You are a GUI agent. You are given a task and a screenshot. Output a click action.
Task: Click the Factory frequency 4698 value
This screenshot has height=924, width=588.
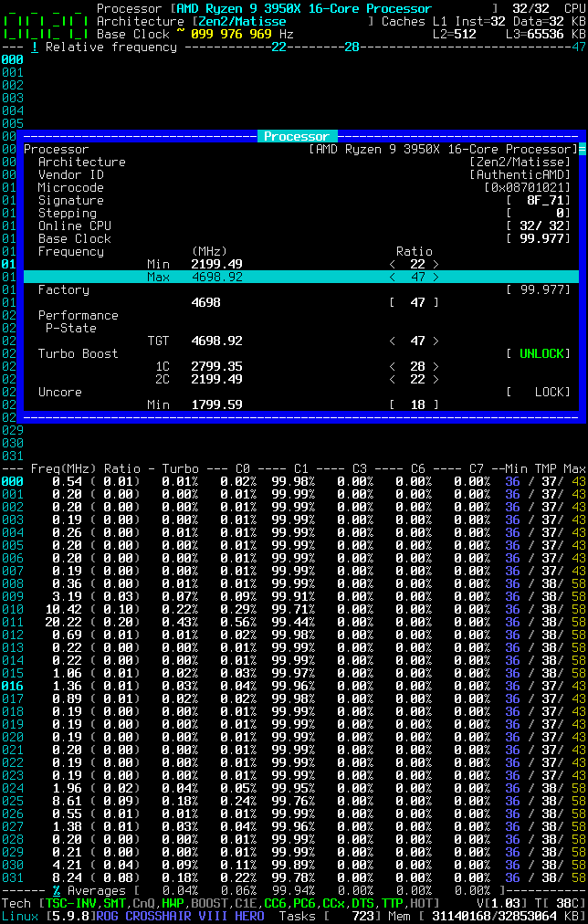pyautogui.click(x=206, y=302)
